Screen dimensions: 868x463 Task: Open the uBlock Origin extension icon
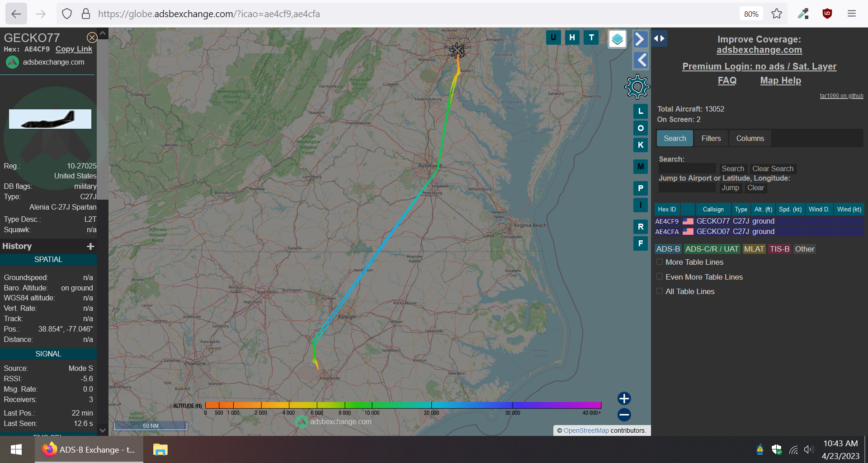click(827, 14)
